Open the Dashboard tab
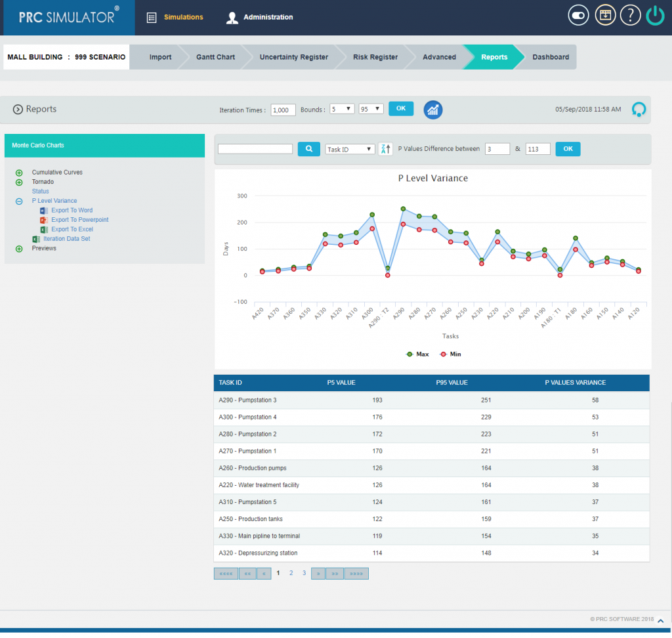The image size is (672, 638). (550, 57)
